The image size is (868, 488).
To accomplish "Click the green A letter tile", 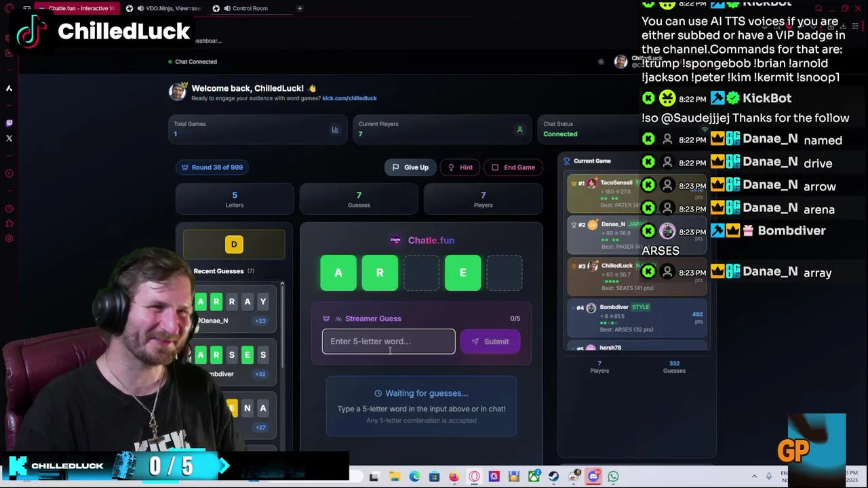I will coord(338,272).
